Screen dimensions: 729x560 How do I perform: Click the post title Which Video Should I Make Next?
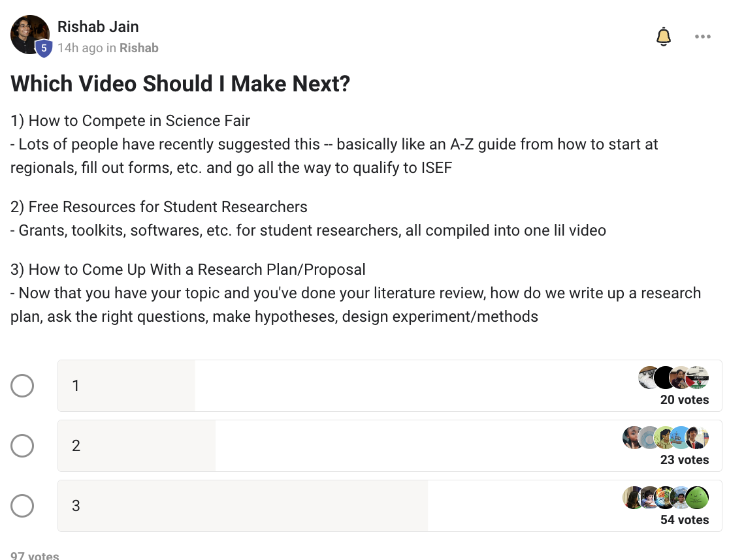point(180,84)
